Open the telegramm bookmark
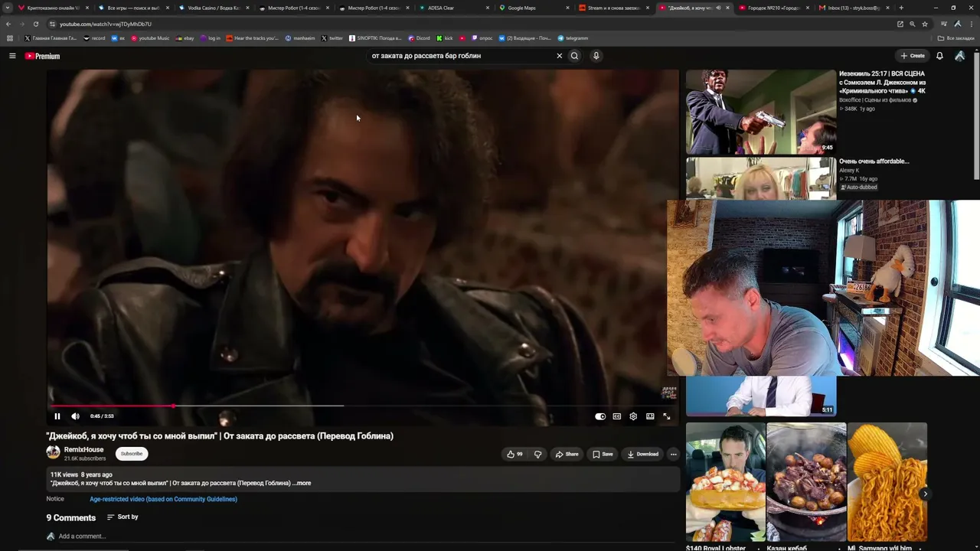 click(x=573, y=38)
